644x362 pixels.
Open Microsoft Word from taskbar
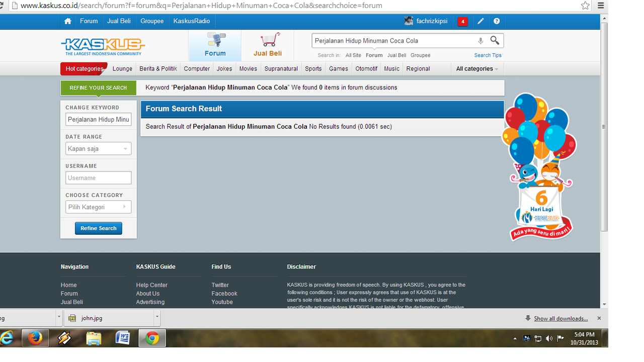[x=123, y=338]
